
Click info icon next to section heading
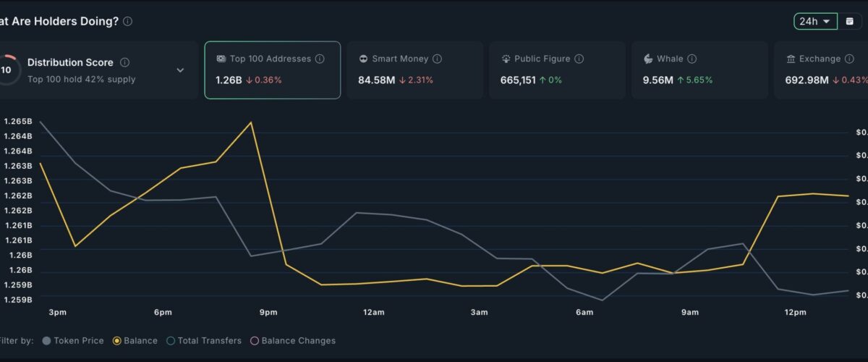(127, 22)
